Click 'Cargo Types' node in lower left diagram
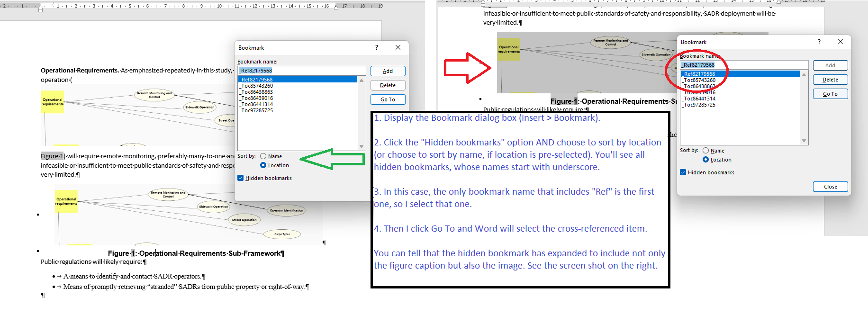868x315 pixels. point(282,234)
